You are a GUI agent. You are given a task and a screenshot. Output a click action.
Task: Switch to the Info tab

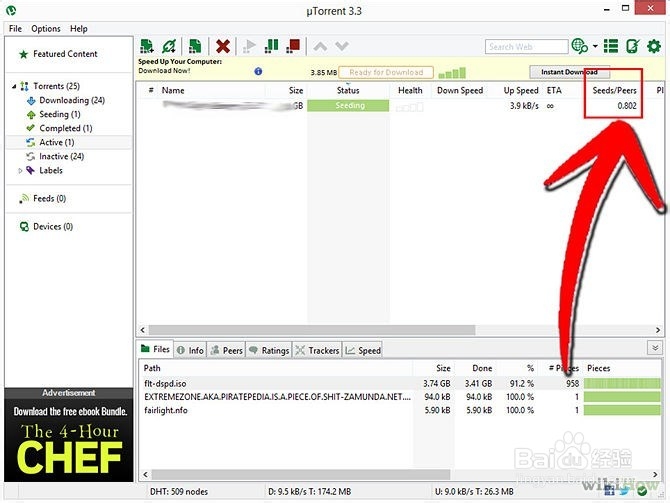[x=190, y=350]
